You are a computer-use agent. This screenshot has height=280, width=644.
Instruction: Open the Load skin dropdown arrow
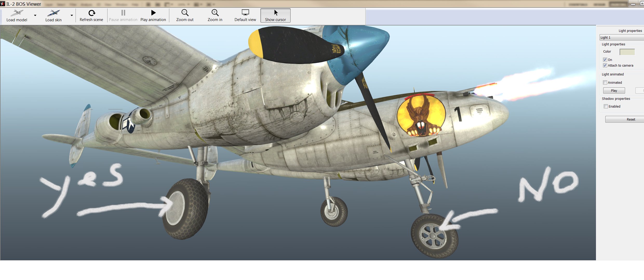pos(72,16)
